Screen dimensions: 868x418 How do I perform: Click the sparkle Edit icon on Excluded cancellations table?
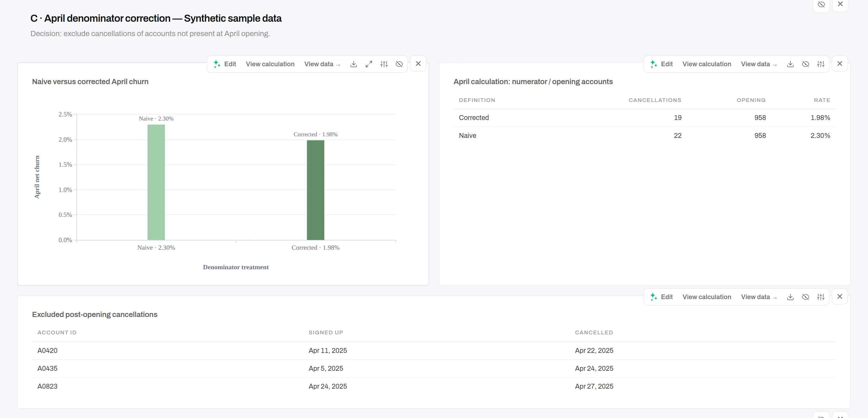[653, 297]
